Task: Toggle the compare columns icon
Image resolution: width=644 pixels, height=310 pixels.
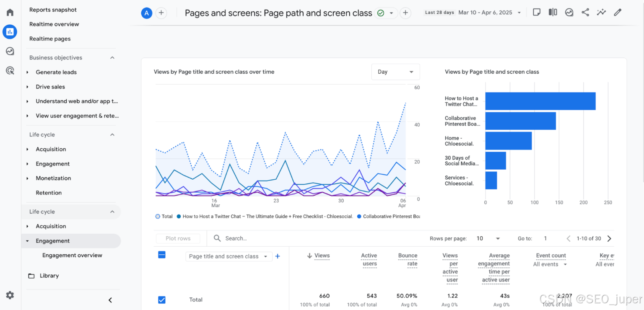Action: (x=553, y=13)
